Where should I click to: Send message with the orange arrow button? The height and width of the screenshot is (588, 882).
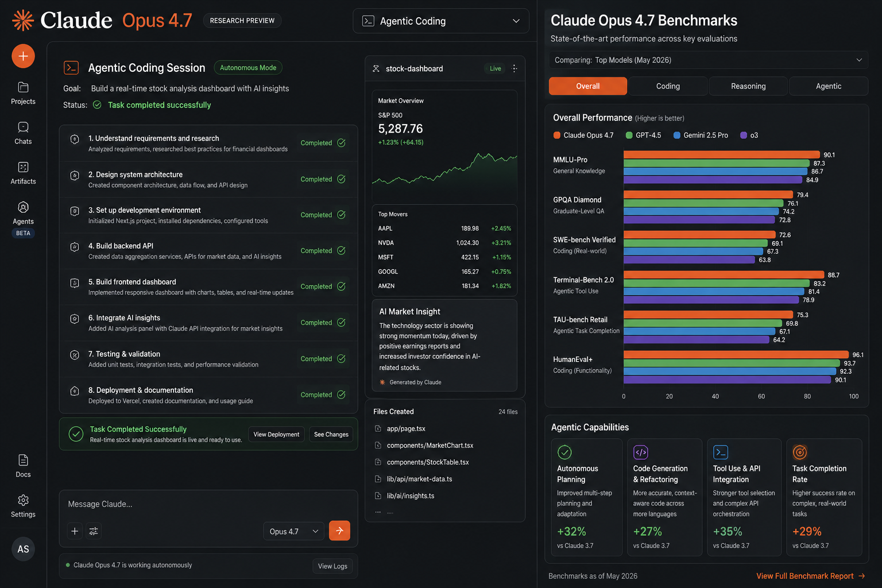pos(339,531)
